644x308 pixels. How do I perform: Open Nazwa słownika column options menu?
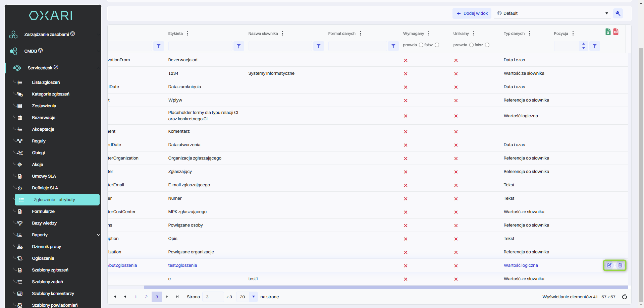coord(283,34)
